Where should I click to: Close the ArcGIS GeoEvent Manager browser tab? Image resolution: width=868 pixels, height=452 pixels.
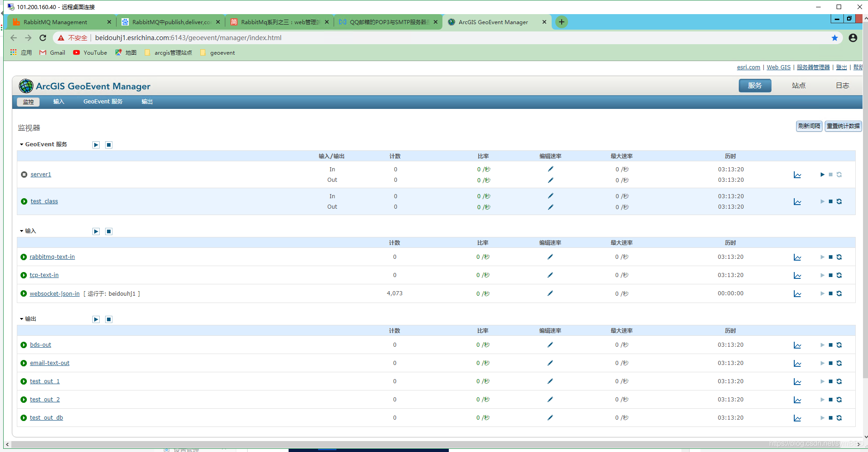click(x=544, y=22)
